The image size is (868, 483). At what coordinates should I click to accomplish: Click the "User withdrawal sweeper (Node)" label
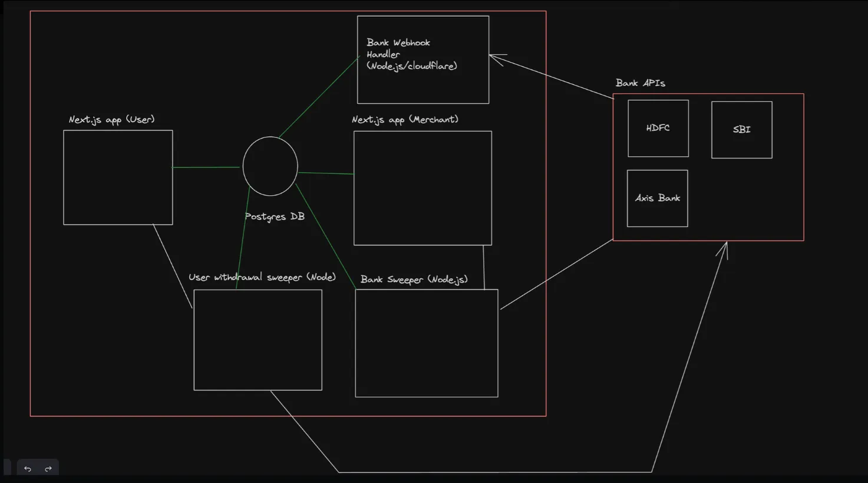[x=262, y=277]
